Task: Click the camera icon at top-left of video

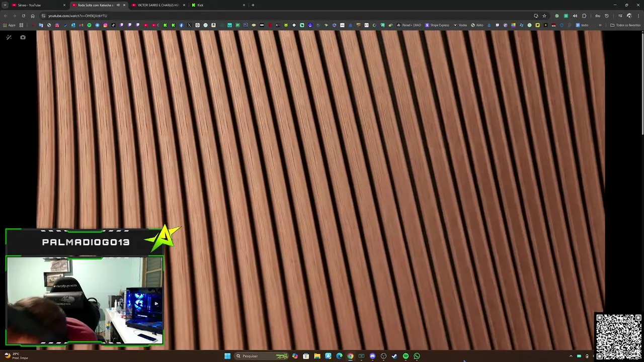Action: pos(23,37)
